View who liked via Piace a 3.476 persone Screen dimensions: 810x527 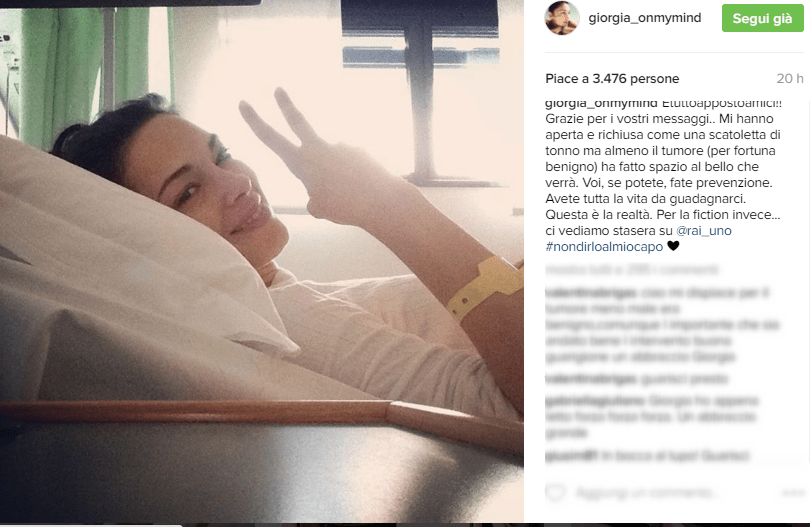pyautogui.click(x=612, y=79)
